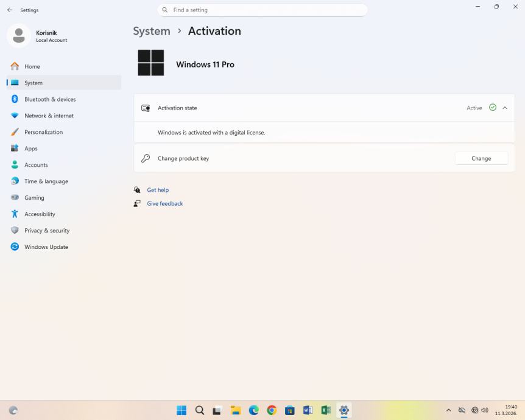The height and width of the screenshot is (420, 525).
Task: Click the product key icon
Action: pos(146,158)
